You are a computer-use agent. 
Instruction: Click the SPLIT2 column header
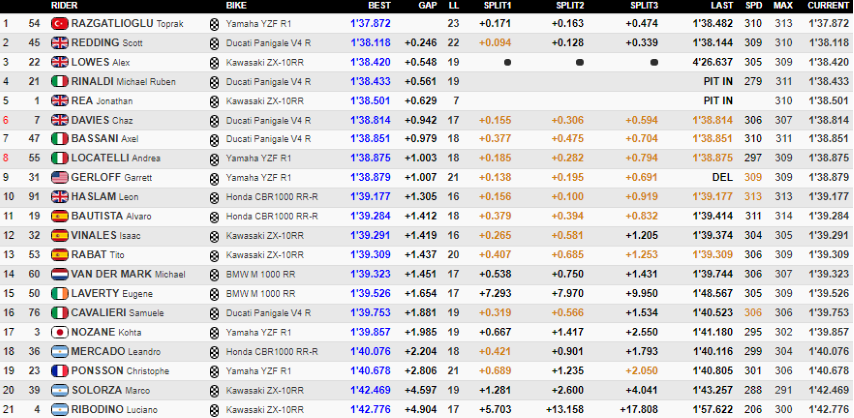point(570,5)
